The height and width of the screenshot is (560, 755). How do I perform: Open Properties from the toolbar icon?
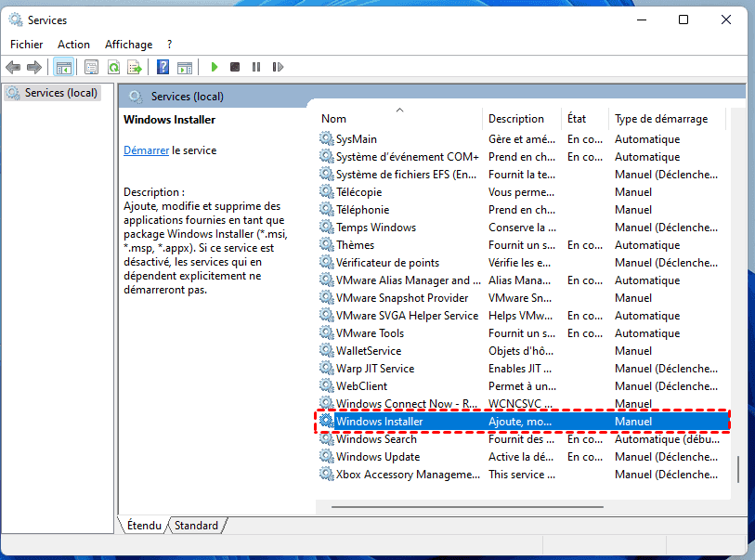click(x=91, y=67)
